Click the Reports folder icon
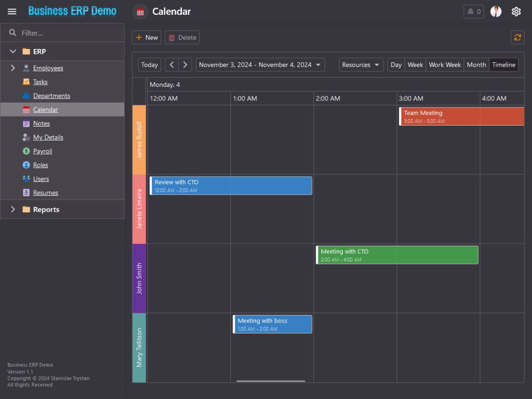This screenshot has height=399, width=532. click(26, 209)
